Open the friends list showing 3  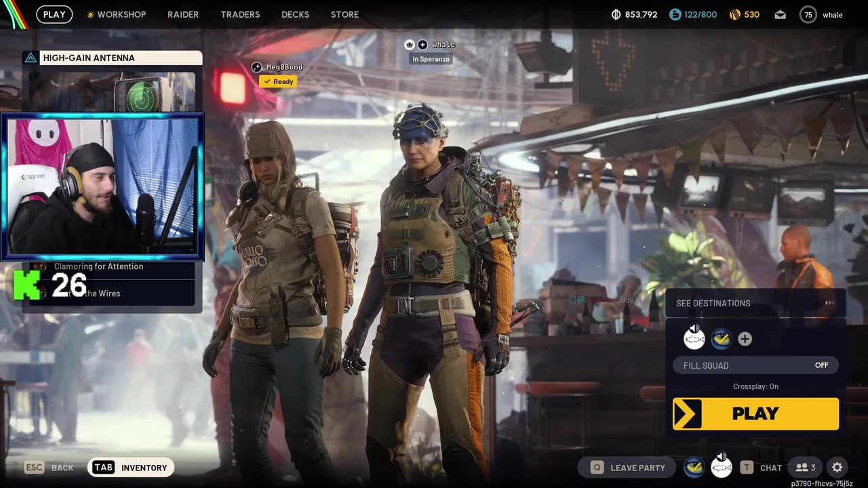pos(806,468)
